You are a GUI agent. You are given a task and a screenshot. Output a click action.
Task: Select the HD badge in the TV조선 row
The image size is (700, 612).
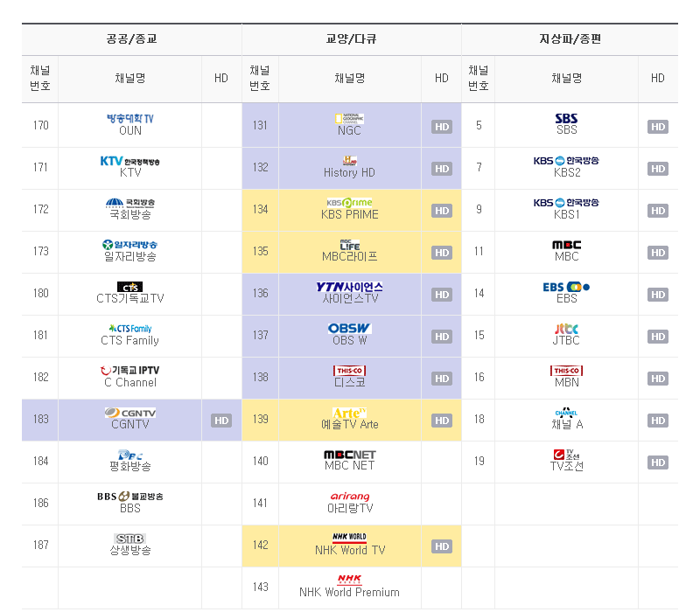(x=658, y=462)
